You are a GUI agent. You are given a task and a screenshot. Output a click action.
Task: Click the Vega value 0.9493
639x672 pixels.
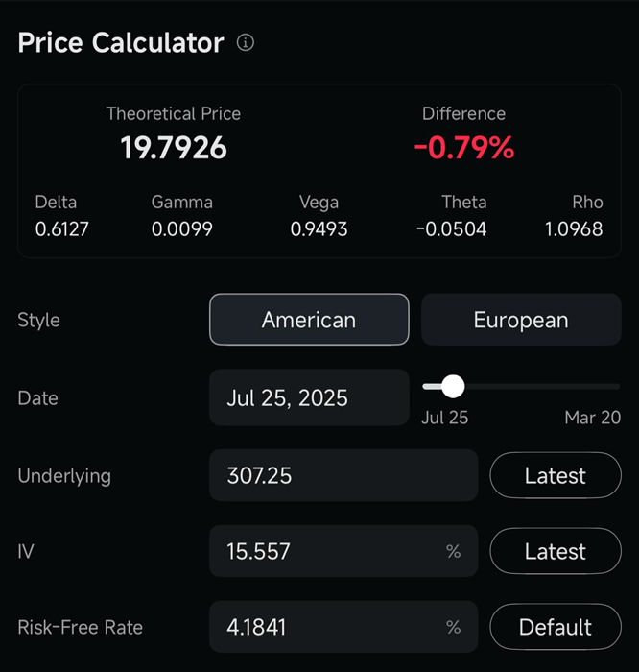pos(319,228)
